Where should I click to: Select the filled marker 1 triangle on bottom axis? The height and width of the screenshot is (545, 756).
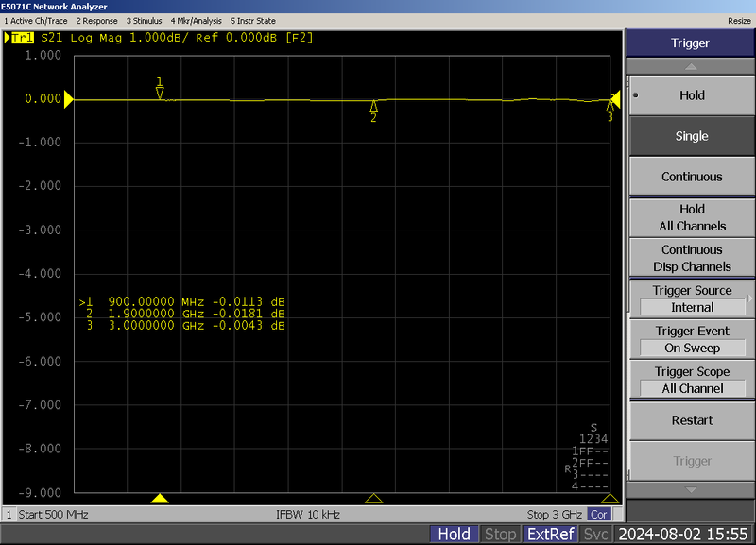point(160,499)
